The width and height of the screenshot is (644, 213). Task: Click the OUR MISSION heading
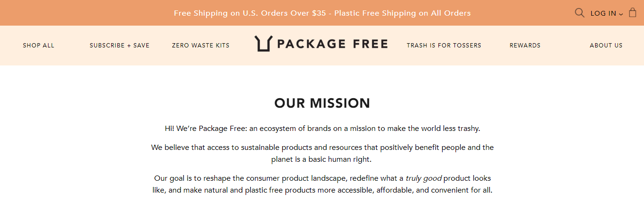coord(322,103)
